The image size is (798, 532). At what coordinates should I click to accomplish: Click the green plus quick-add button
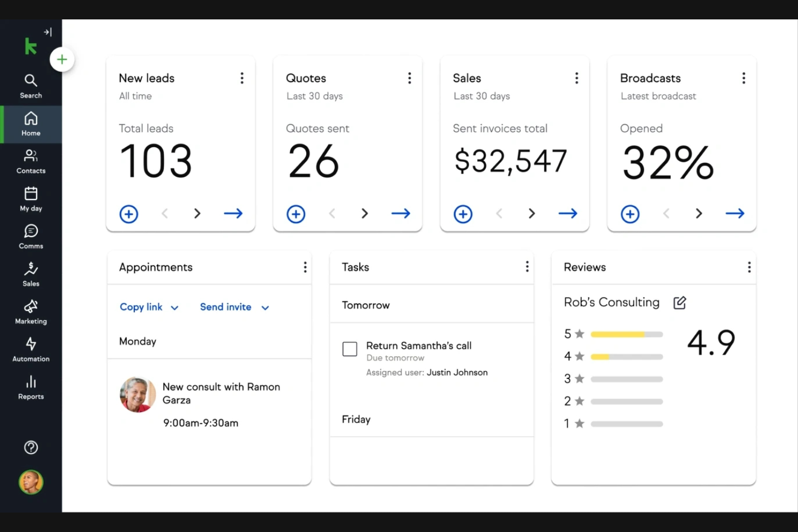(x=62, y=59)
